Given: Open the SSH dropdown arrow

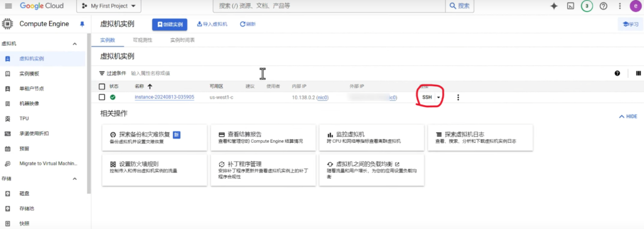Looking at the screenshot, I should (438, 98).
